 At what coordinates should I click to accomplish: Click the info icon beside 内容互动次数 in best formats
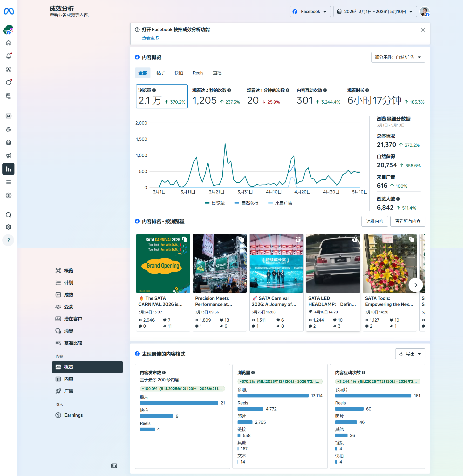pos(363,373)
